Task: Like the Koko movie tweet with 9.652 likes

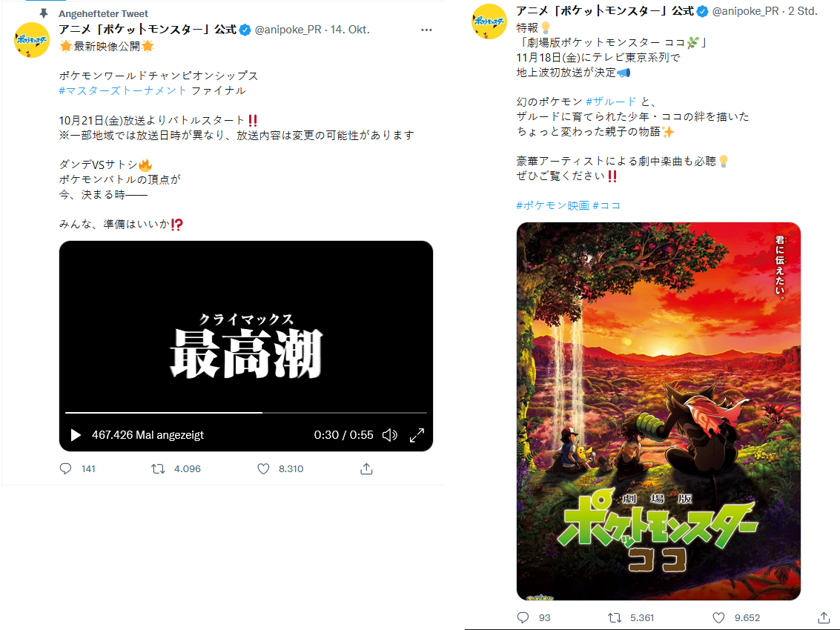Action: (719, 617)
